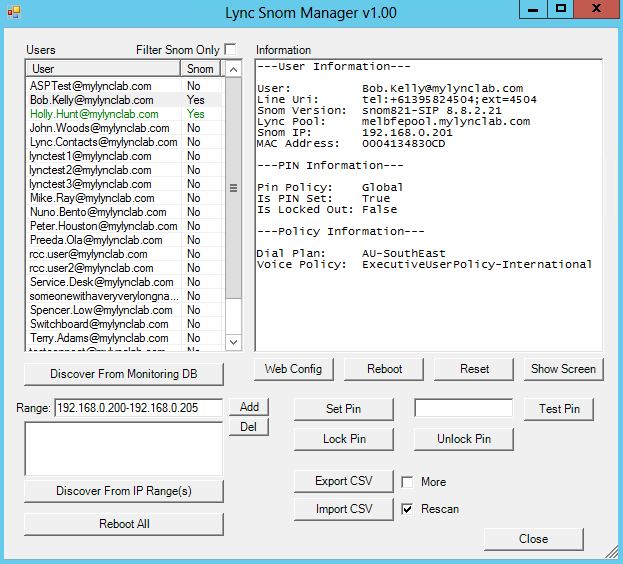Select user John.Woods@mylynclab.com
623x564 pixels.
tap(125, 128)
